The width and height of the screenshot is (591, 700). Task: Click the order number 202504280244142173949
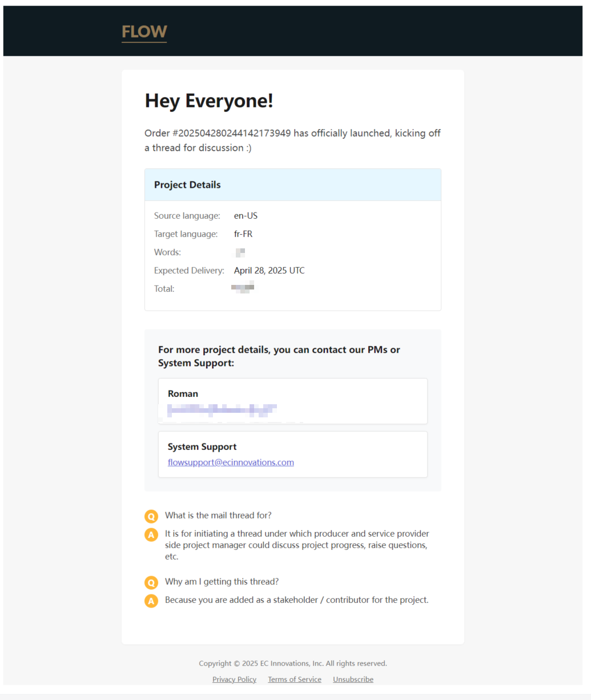[234, 133]
